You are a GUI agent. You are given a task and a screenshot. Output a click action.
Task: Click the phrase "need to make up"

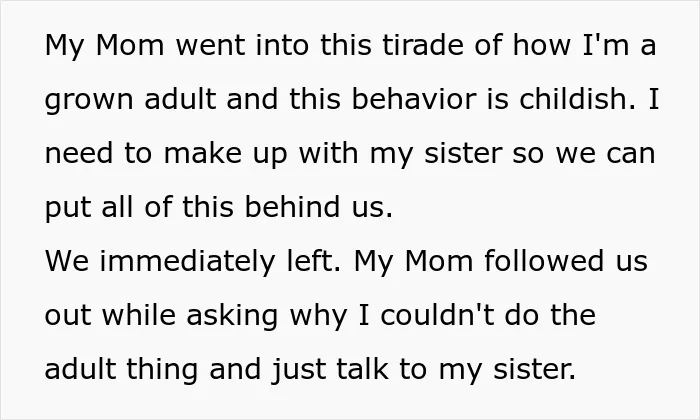[x=167, y=154]
